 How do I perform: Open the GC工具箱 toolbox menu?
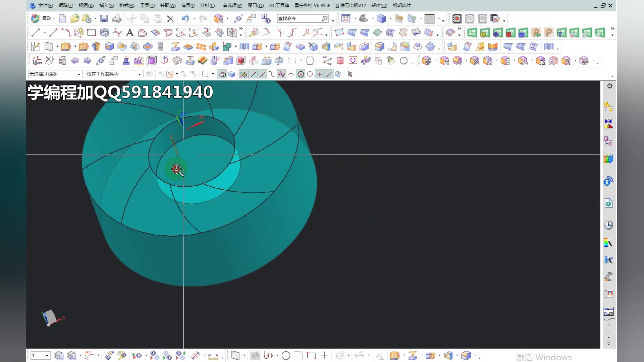point(279,5)
